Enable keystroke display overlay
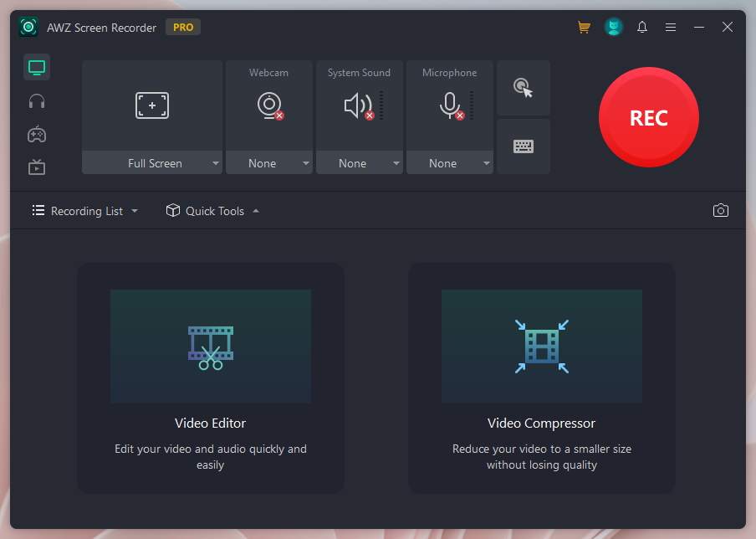This screenshot has height=539, width=756. [523, 146]
